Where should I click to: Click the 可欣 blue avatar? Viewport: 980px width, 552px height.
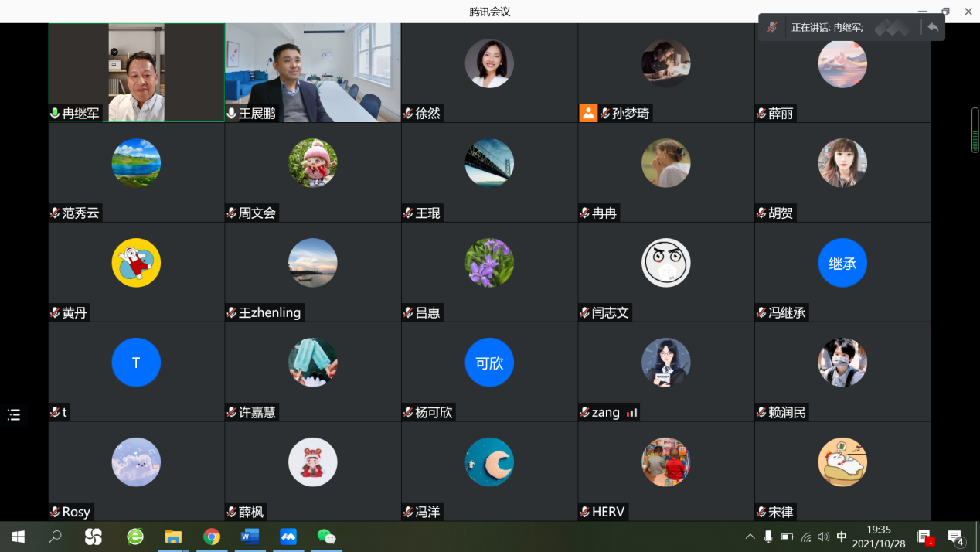(x=489, y=363)
